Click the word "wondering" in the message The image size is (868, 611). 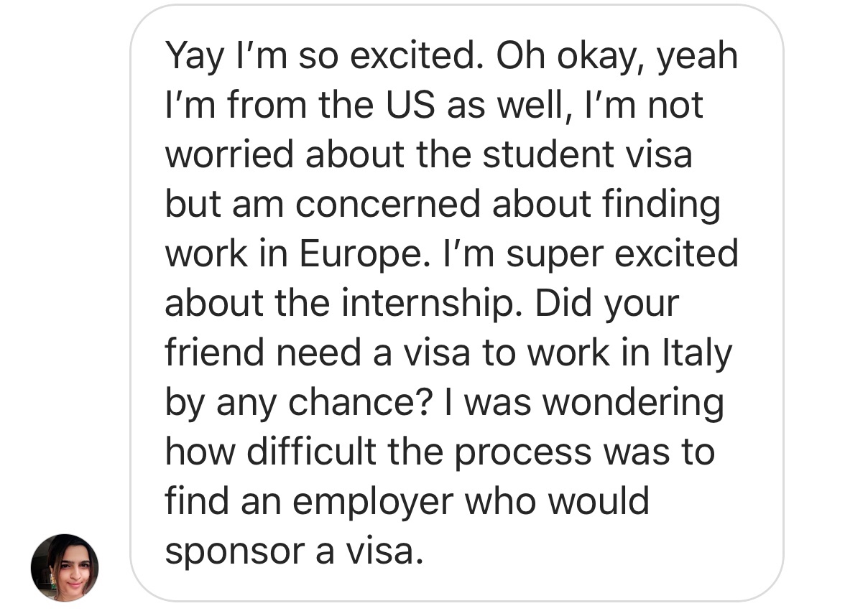633,404
